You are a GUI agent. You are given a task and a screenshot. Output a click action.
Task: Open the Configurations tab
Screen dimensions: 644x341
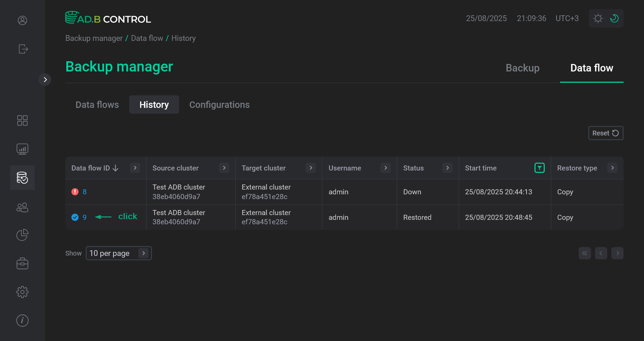pos(219,104)
